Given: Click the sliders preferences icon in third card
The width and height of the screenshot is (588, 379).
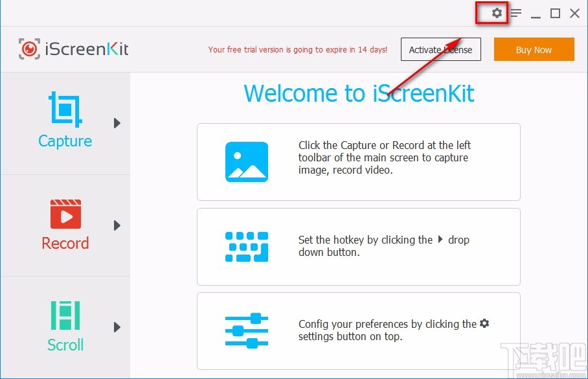Looking at the screenshot, I should pyautogui.click(x=247, y=330).
